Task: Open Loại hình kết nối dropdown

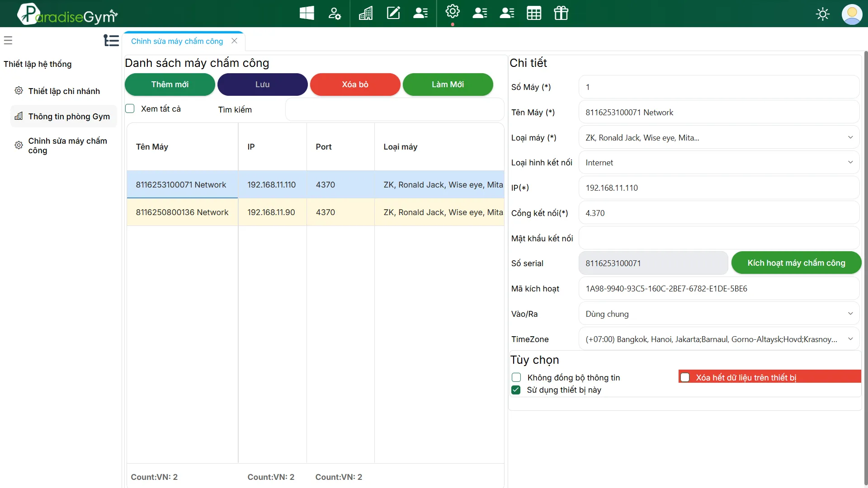Action: pyautogui.click(x=719, y=163)
